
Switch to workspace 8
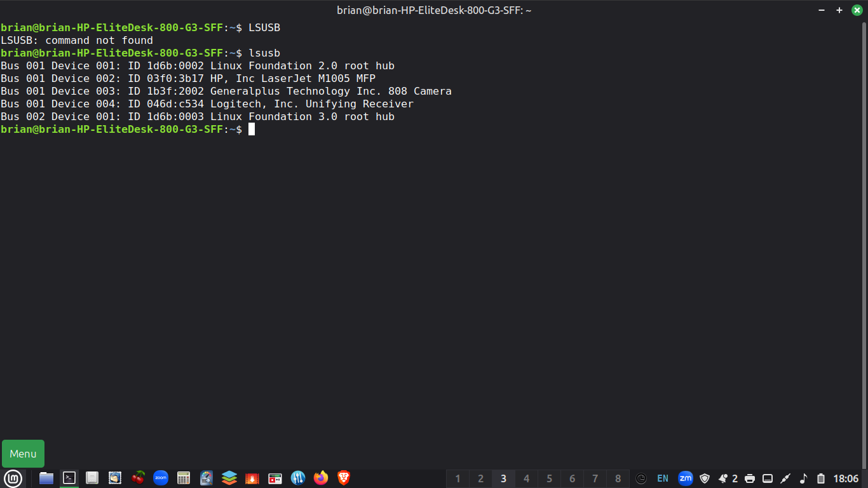click(618, 478)
